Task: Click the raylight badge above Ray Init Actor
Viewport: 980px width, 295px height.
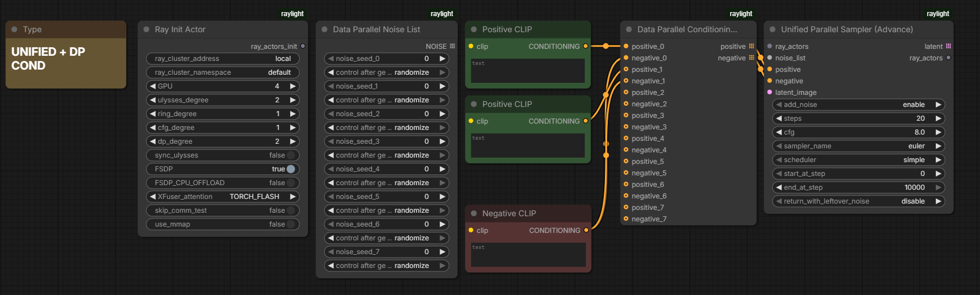Action: 292,14
